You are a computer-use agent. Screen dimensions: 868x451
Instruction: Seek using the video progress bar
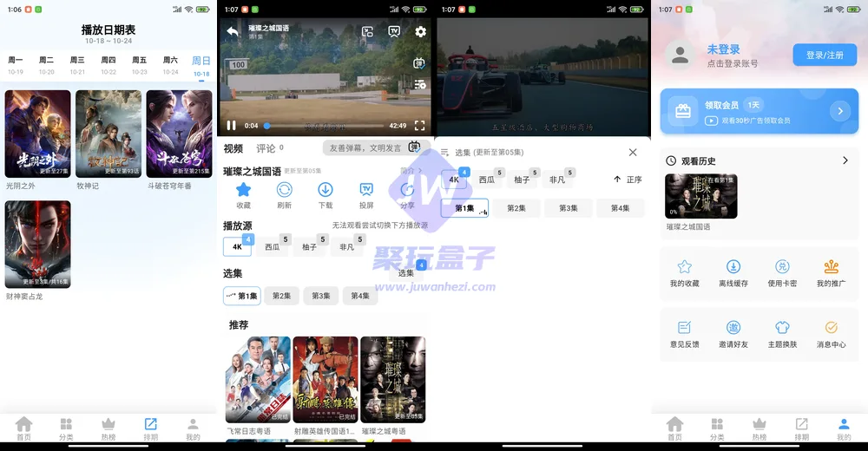325,126
